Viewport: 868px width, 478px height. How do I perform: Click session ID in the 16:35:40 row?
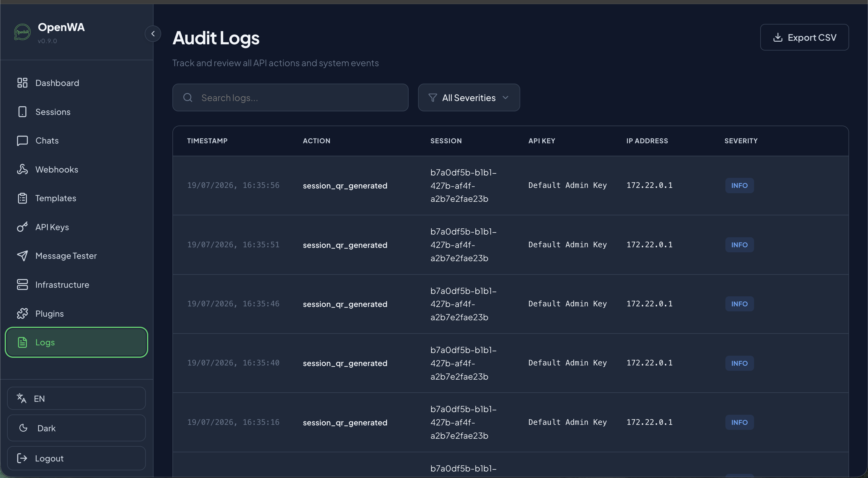point(463,363)
